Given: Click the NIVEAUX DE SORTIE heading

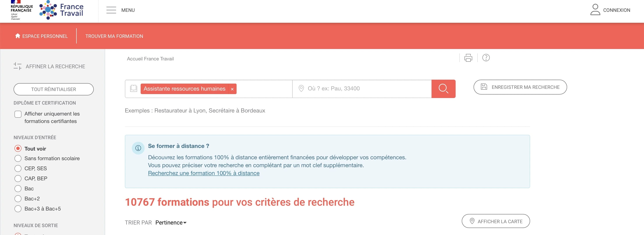Looking at the screenshot, I should pyautogui.click(x=36, y=225).
